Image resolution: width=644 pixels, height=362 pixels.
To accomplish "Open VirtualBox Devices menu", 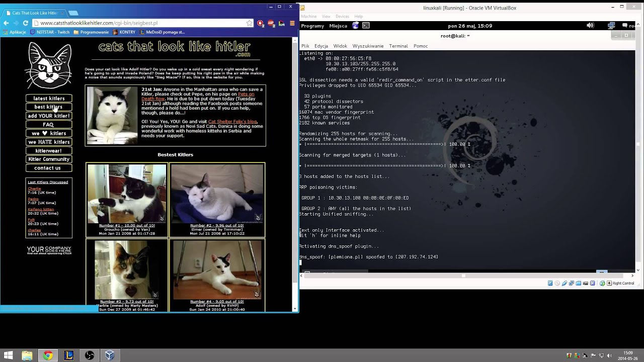I will pyautogui.click(x=342, y=17).
